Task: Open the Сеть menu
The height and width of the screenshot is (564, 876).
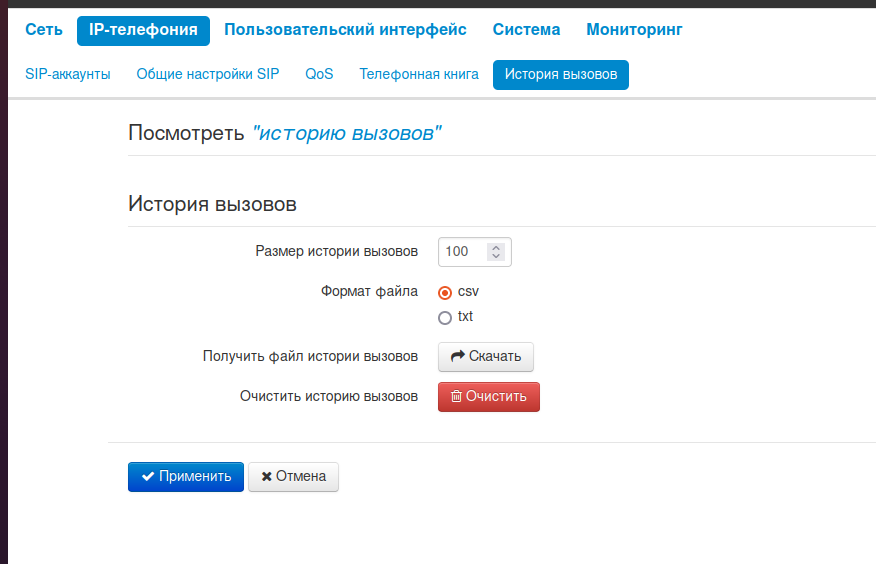Action: pos(44,30)
